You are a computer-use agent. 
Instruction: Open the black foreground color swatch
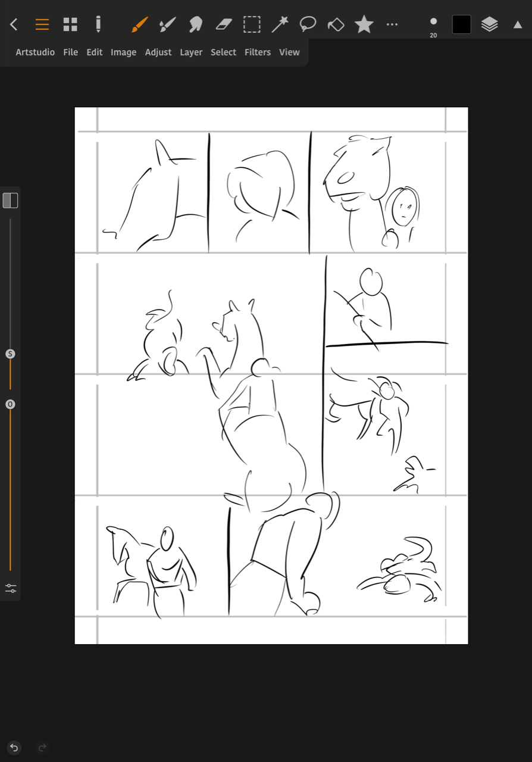461,24
